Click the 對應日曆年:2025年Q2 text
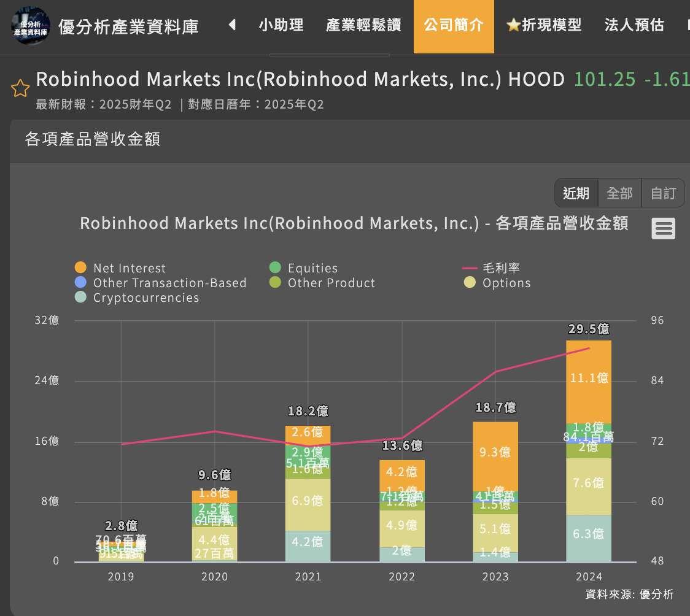 [255, 105]
